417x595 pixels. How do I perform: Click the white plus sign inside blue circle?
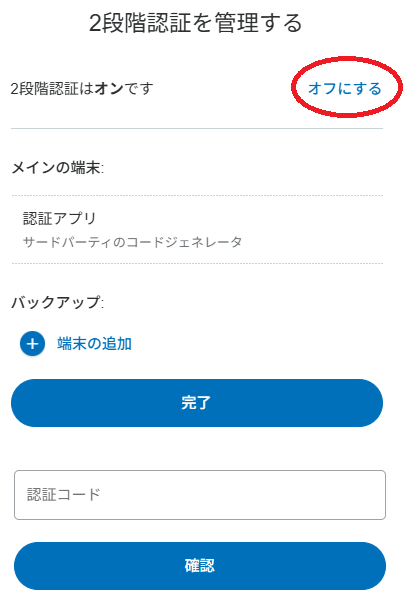coord(32,344)
